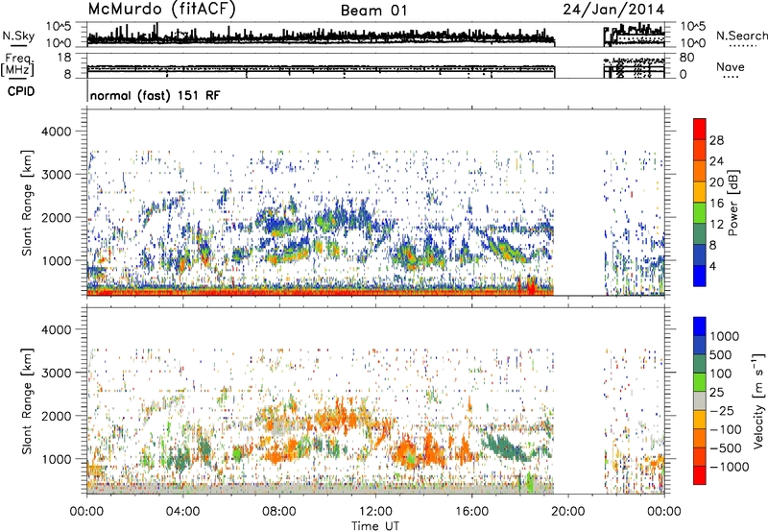
Task: Click the McMurdo (fitACF) plot title
Action: [161, 10]
